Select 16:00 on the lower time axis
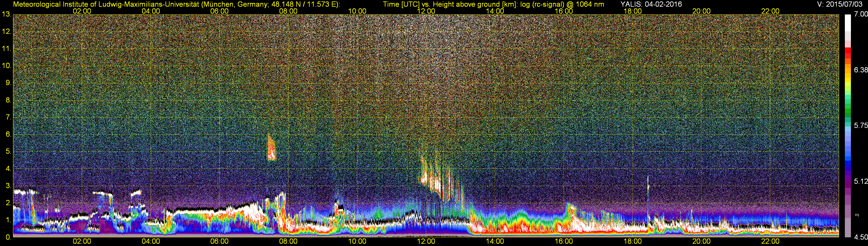This screenshot has height=246, width=868. point(564,242)
